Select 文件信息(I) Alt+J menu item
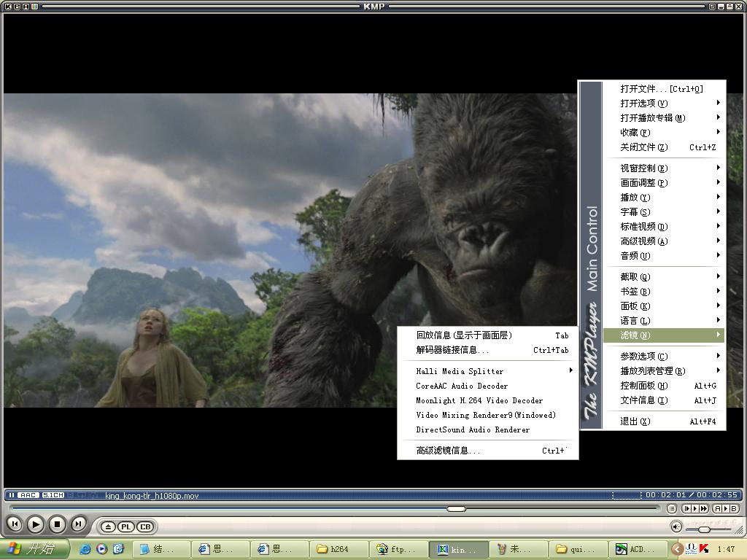Viewport: 747px width, 560px height. click(664, 400)
